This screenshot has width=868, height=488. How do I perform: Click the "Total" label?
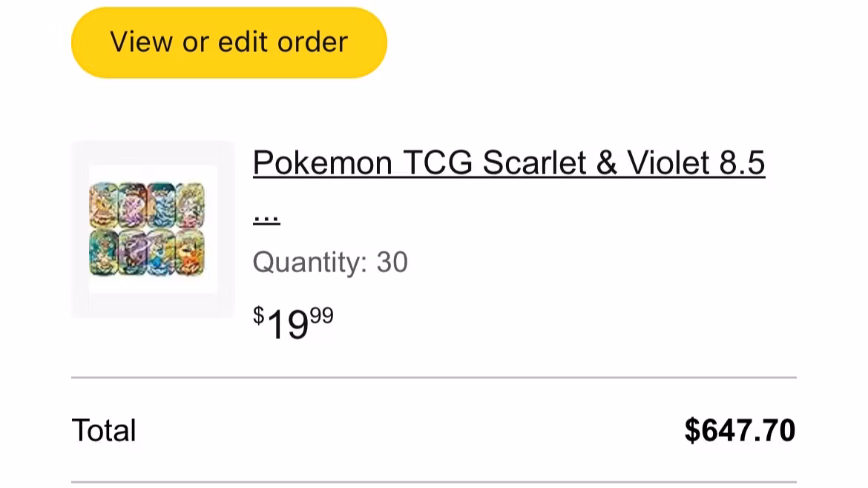(x=104, y=431)
